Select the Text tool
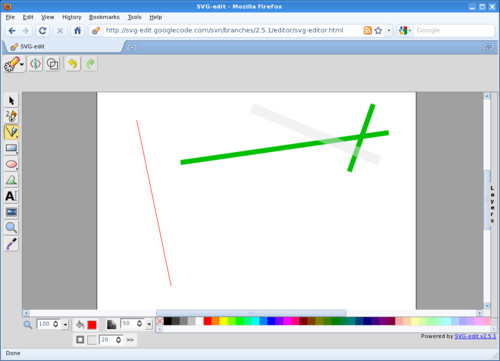This screenshot has height=361, width=500. [x=11, y=196]
